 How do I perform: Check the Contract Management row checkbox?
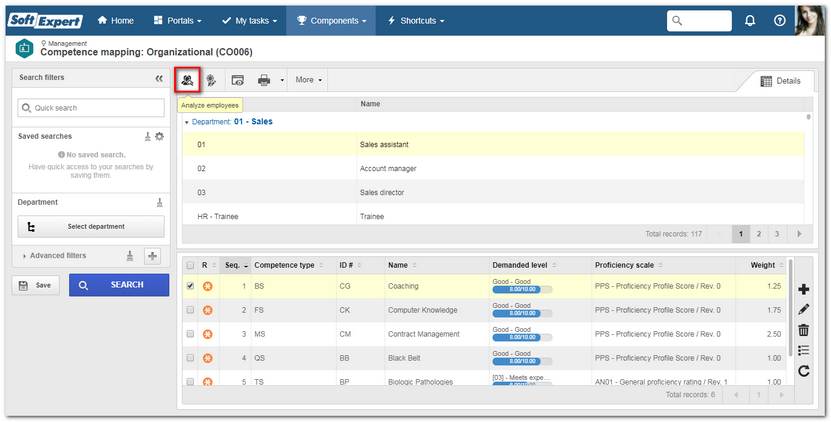[x=190, y=334]
